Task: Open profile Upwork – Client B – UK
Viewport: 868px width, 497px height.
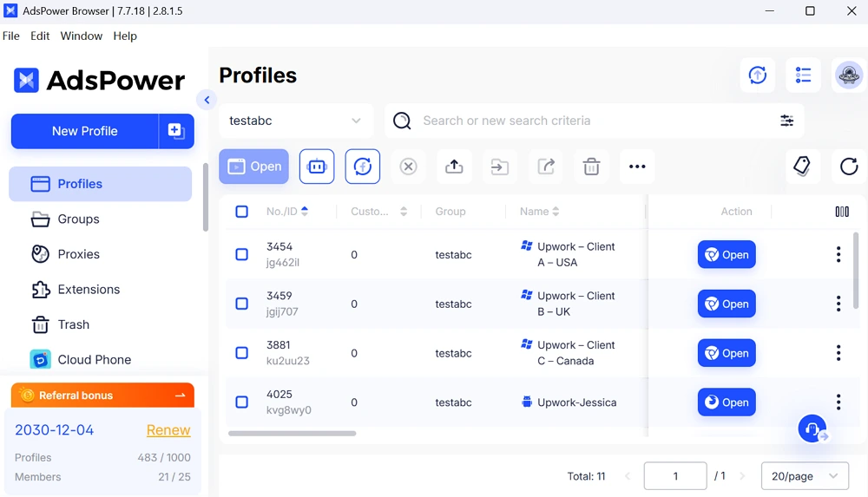Action: 727,304
